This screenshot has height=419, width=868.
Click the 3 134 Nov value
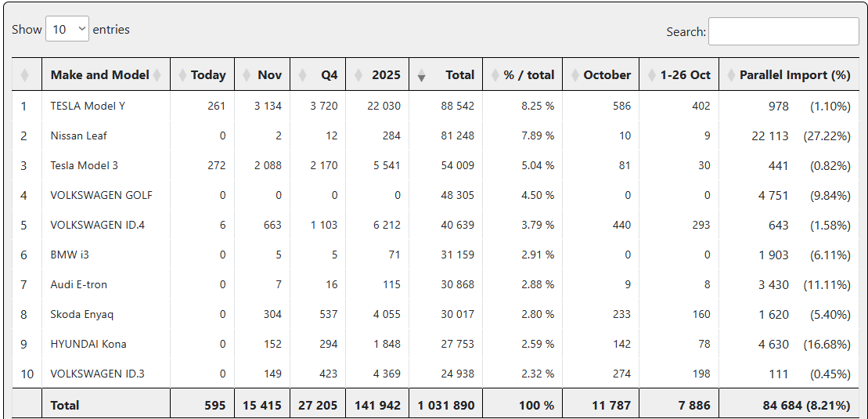click(268, 106)
